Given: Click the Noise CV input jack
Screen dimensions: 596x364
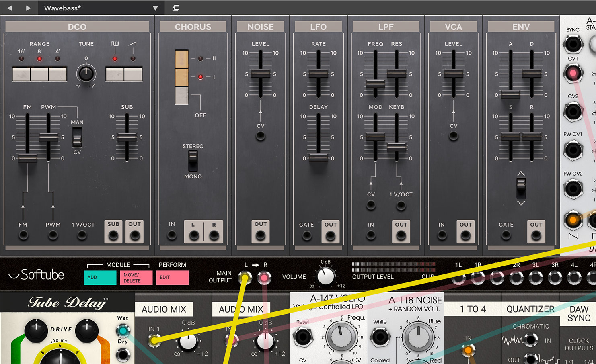Looking at the screenshot, I should pyautogui.click(x=261, y=136).
